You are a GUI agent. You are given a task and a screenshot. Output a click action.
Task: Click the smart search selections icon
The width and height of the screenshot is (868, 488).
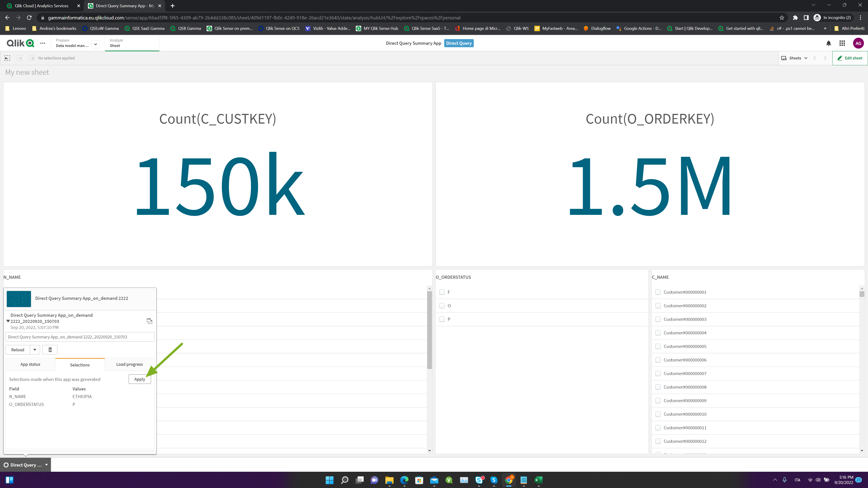tap(7, 58)
